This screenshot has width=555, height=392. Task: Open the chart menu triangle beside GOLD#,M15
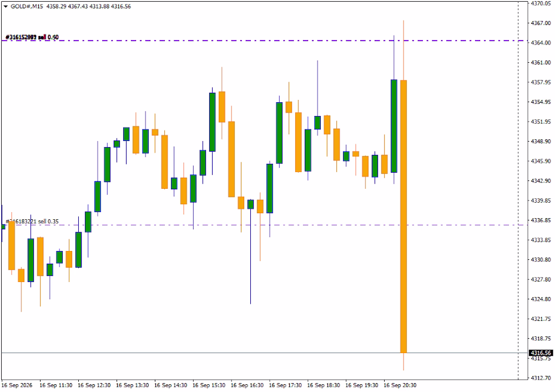coord(6,6)
